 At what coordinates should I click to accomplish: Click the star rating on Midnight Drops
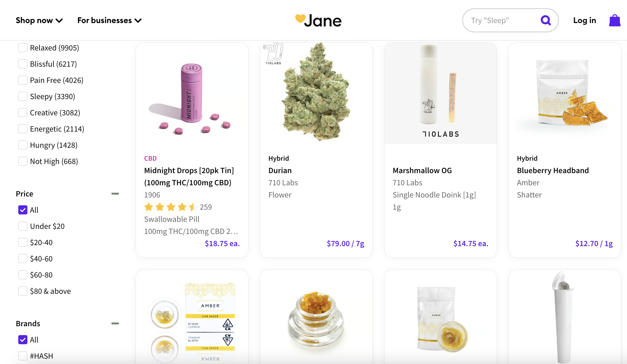tap(171, 207)
